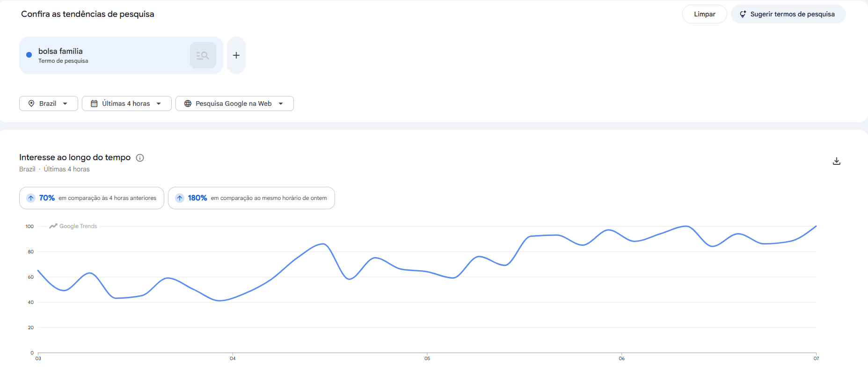Download the interest over time chart
The width and height of the screenshot is (868, 376).
click(x=837, y=161)
